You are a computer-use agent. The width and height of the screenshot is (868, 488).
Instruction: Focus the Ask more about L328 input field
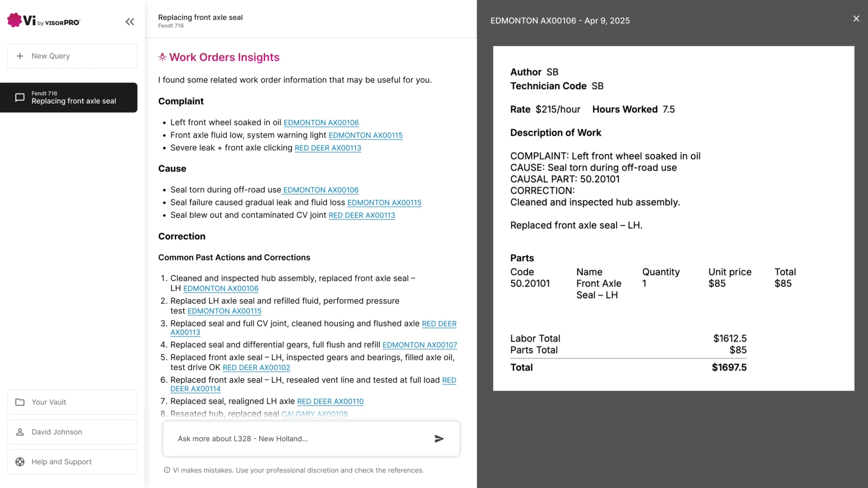pos(298,439)
